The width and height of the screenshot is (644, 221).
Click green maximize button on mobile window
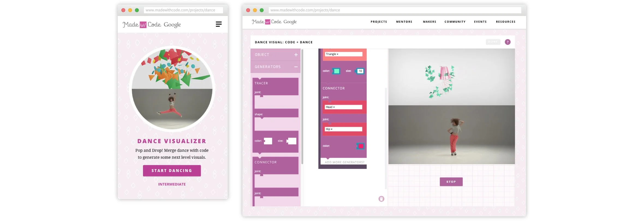coord(137,10)
